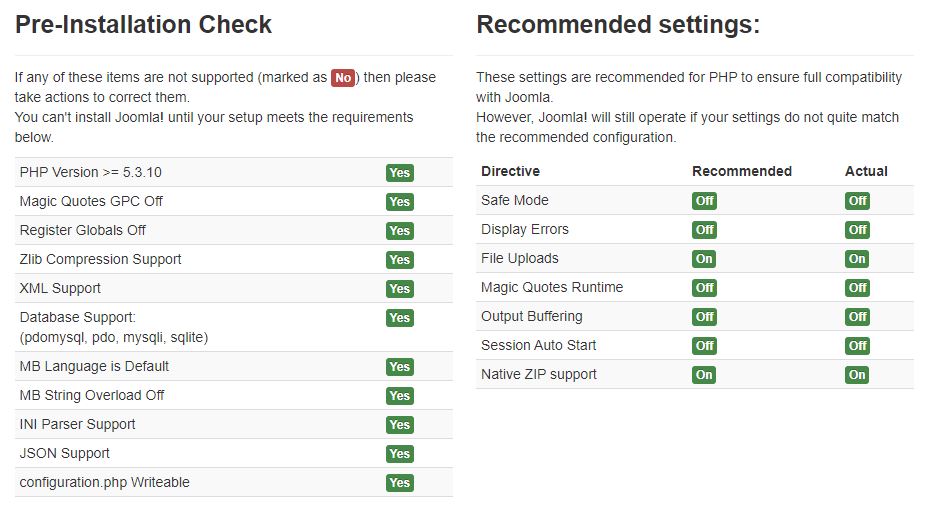The width and height of the screenshot is (927, 509).
Task: Click the Directive column header
Action: coord(510,171)
